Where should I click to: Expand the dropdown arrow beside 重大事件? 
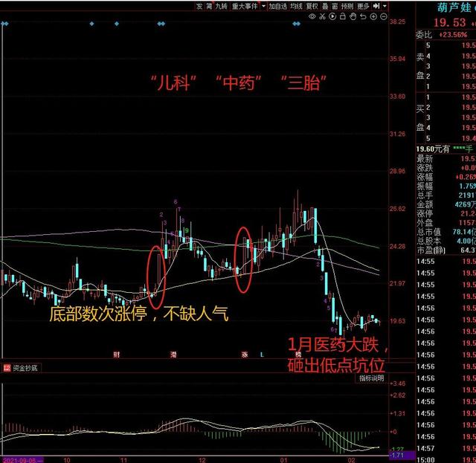pyautogui.click(x=263, y=6)
